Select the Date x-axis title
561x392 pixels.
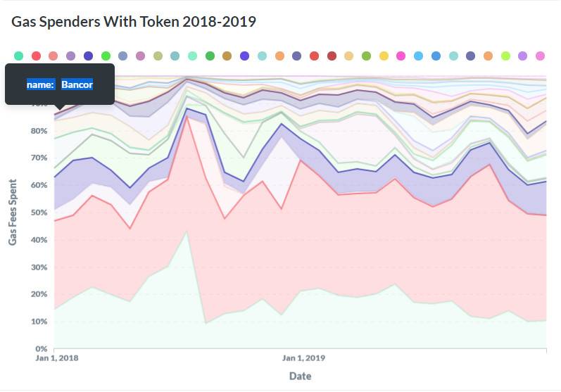[x=301, y=376]
